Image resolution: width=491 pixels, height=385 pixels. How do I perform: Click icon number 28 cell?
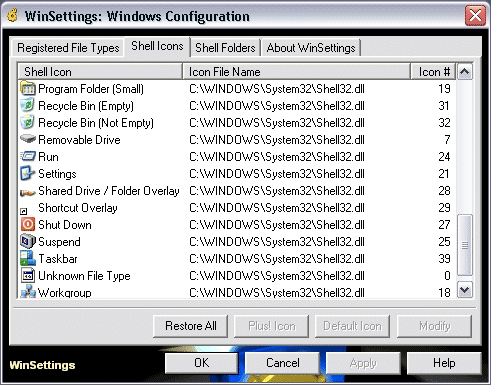click(x=444, y=191)
